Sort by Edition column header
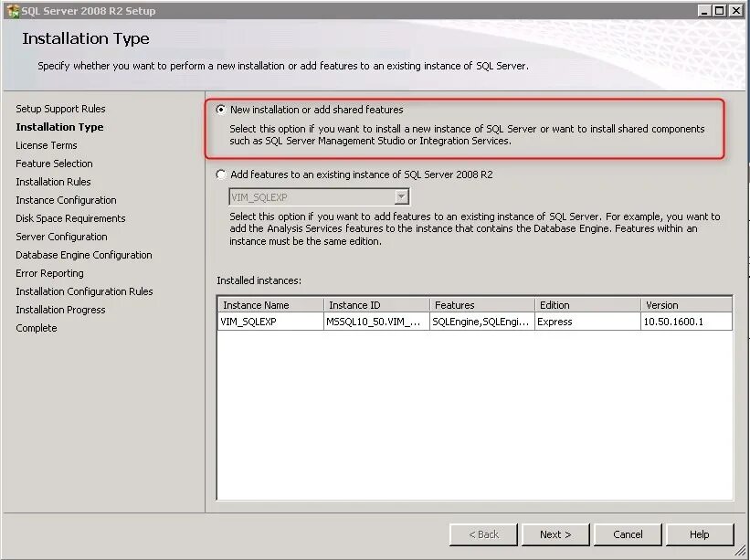 point(588,305)
